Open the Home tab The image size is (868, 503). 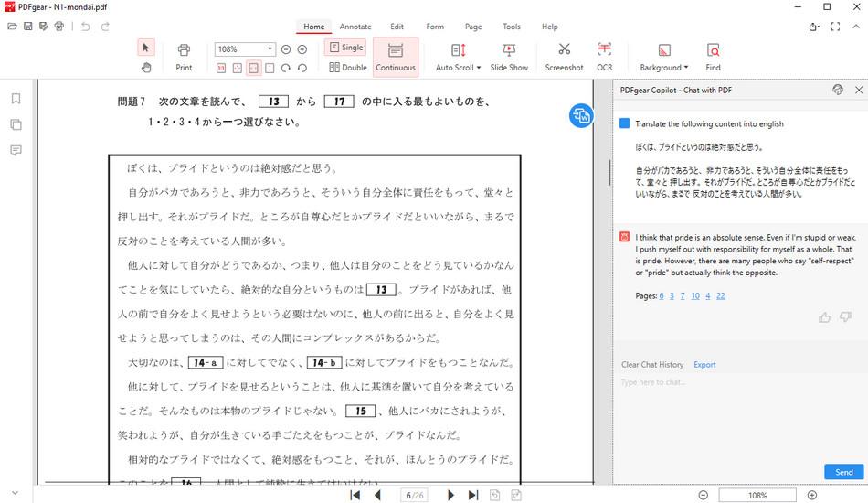click(314, 27)
